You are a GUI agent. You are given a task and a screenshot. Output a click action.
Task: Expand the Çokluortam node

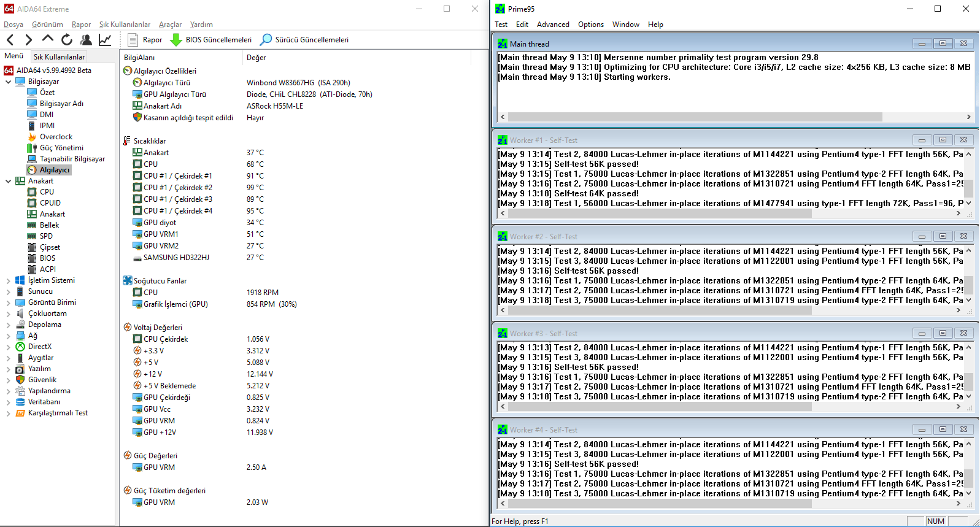pos(8,314)
